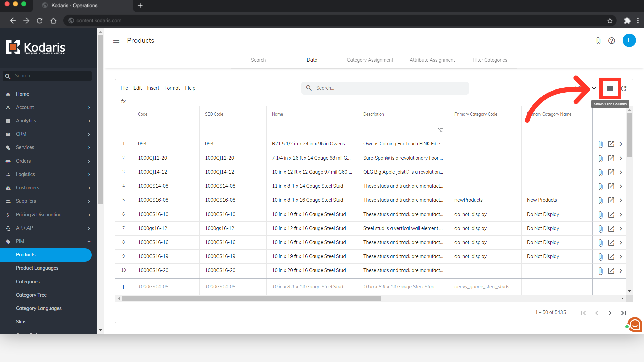Click attachment paperclip icon in page header
The width and height of the screenshot is (644, 362).
pos(598,41)
